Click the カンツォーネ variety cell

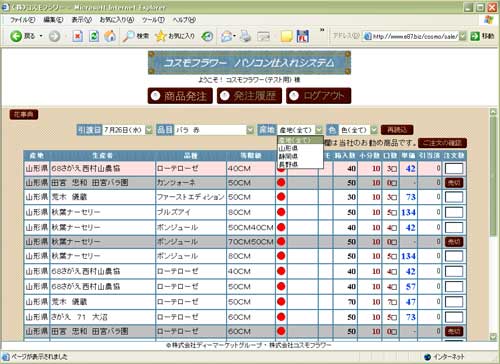[190, 182]
